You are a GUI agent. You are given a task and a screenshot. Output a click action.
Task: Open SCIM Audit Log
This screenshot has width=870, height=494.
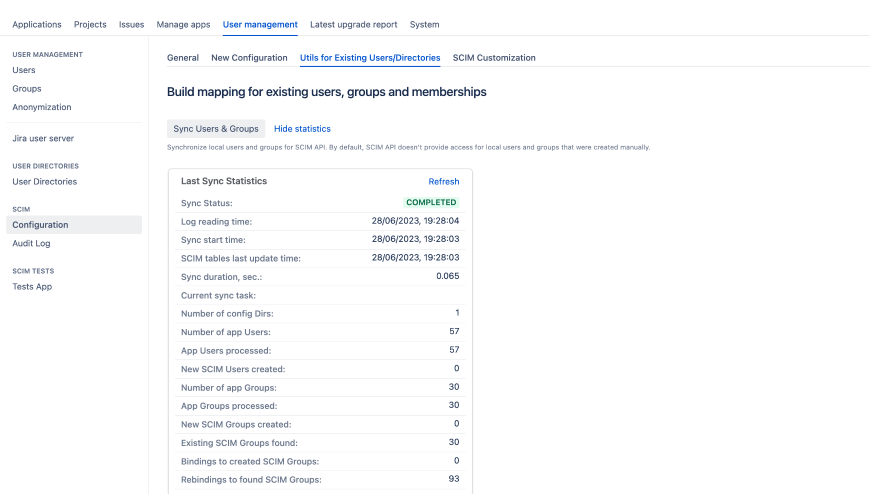coord(31,243)
